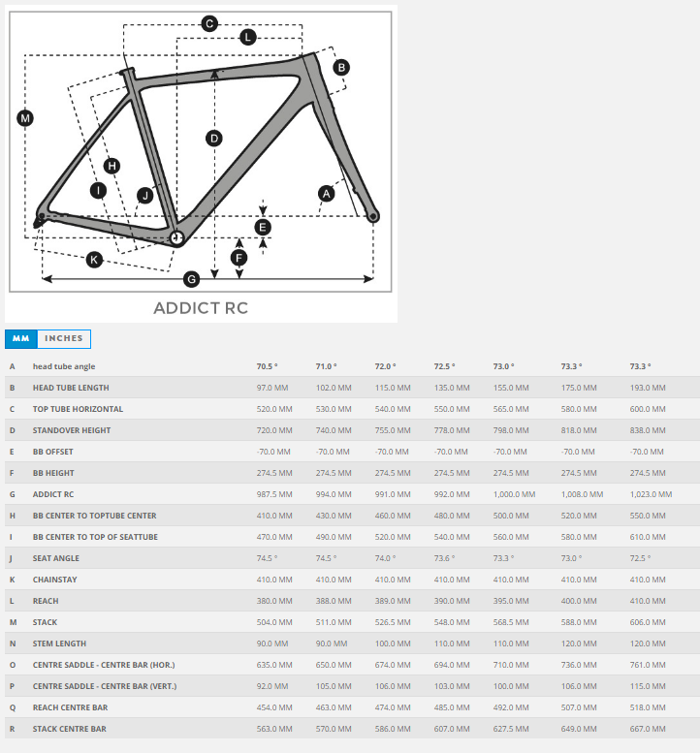Click the 193.0 MM head tube length
Viewport: 700px width, 753px height.
pyautogui.click(x=648, y=388)
